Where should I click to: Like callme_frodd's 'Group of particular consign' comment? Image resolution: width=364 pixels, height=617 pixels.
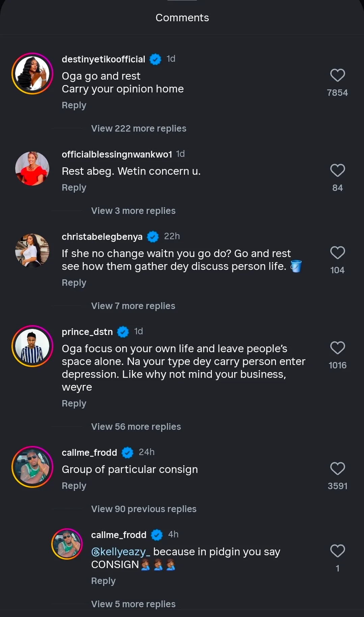point(337,469)
